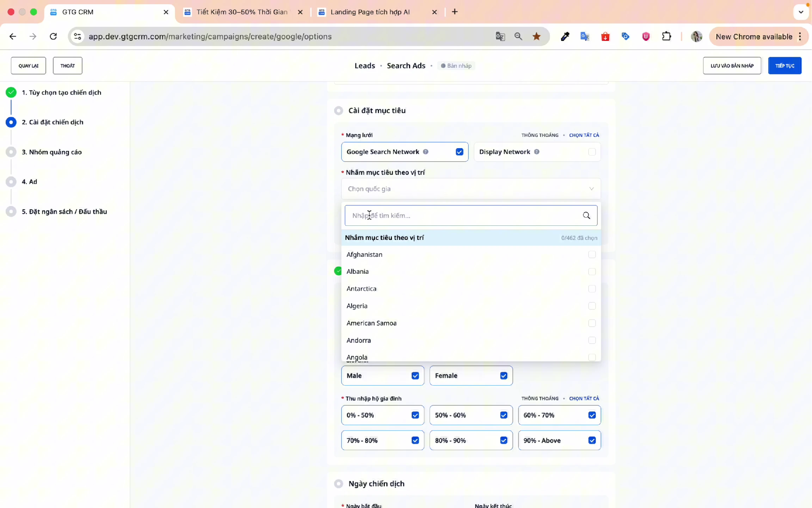Uncheck the Female gender checkbox
This screenshot has width=812, height=508.
click(504, 376)
